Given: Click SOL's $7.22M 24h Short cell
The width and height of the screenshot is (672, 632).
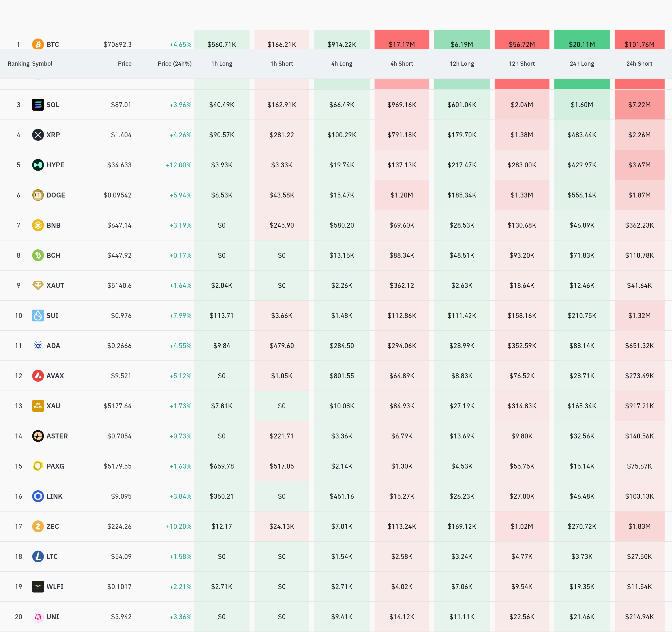Looking at the screenshot, I should tap(639, 105).
